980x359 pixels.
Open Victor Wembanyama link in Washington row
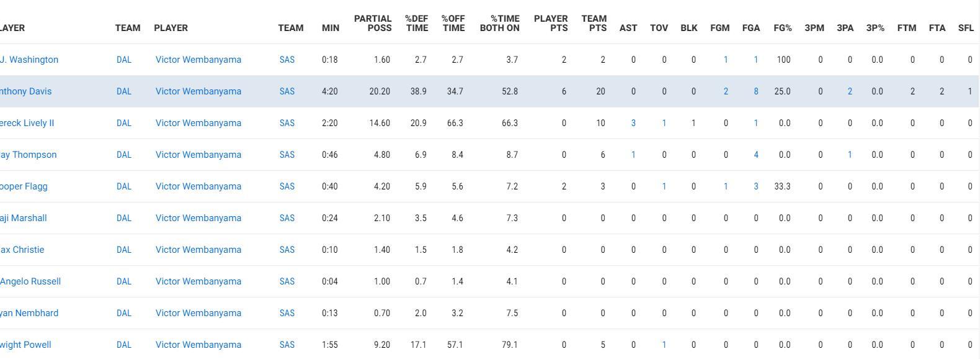tap(198, 60)
